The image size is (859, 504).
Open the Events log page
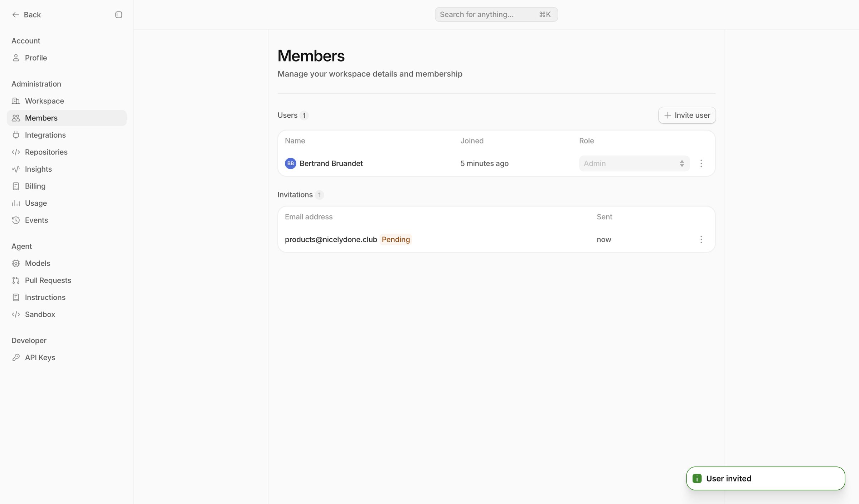pyautogui.click(x=67, y=220)
